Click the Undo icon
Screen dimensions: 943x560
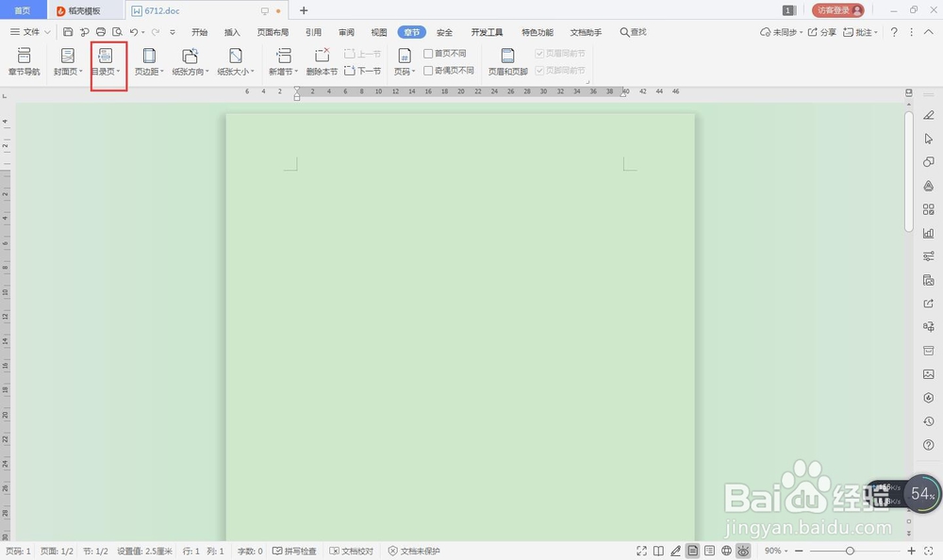click(x=134, y=31)
